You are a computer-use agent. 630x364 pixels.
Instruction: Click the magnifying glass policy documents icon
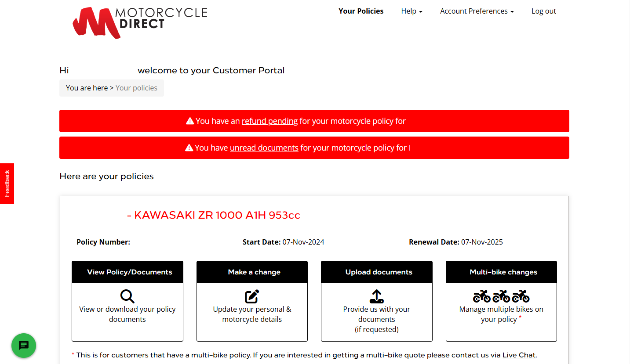pos(127,296)
